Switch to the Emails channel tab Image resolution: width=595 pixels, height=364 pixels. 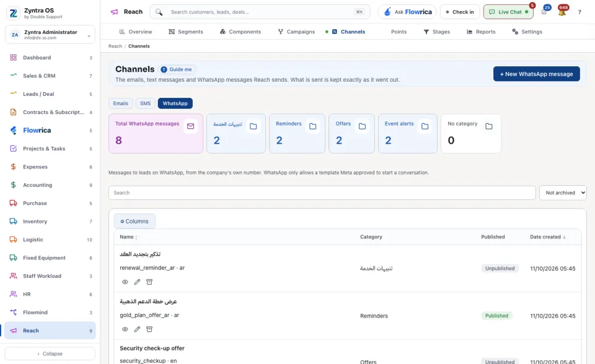(121, 103)
